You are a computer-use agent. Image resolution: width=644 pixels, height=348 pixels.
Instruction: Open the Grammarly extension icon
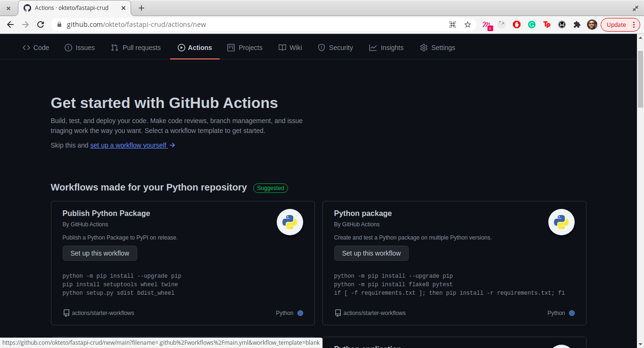pos(532,25)
